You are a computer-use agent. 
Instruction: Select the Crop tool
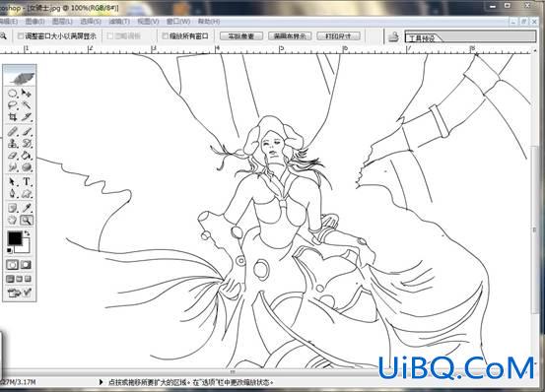tap(13, 116)
